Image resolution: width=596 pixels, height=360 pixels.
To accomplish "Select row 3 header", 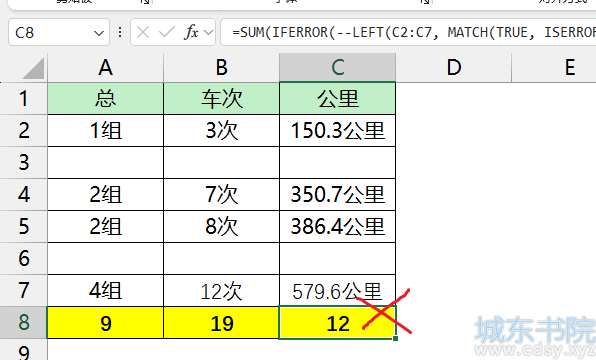I will coord(24,162).
